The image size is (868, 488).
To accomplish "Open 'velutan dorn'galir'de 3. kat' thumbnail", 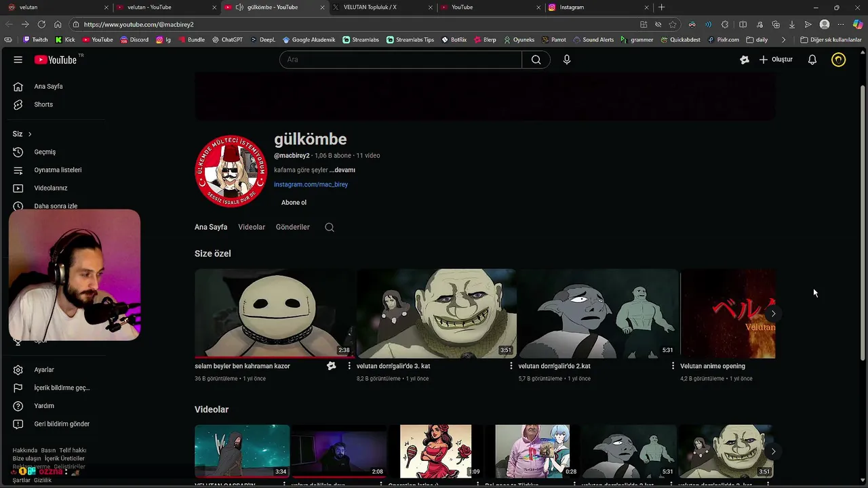I will coord(436,313).
